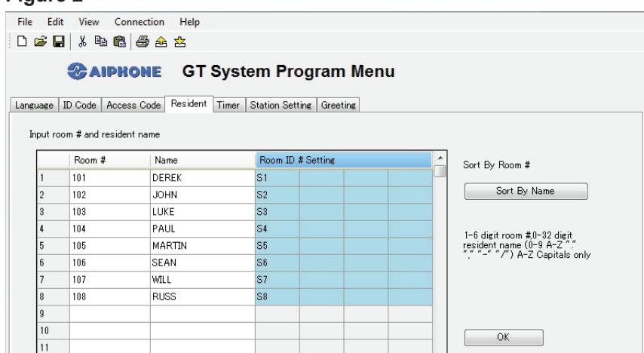Click the resident table scrollbar thumb
Viewport: 644px width, 353px height.
(440, 171)
